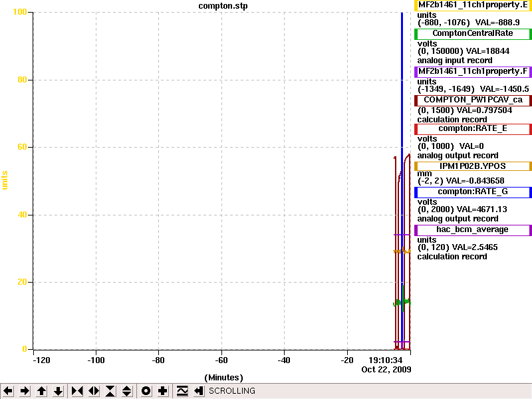Image resolution: width=532 pixels, height=399 pixels.
Task: Click the VAL=2.5465 reading under hac_bcm_average
Action: pyautogui.click(x=475, y=247)
